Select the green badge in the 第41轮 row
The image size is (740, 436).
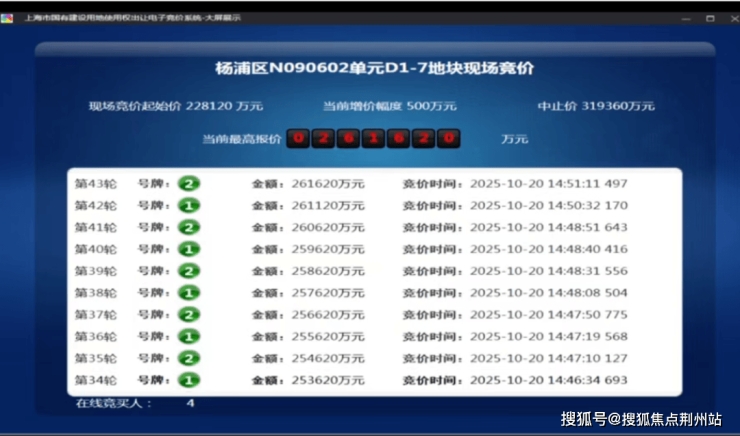pos(189,227)
